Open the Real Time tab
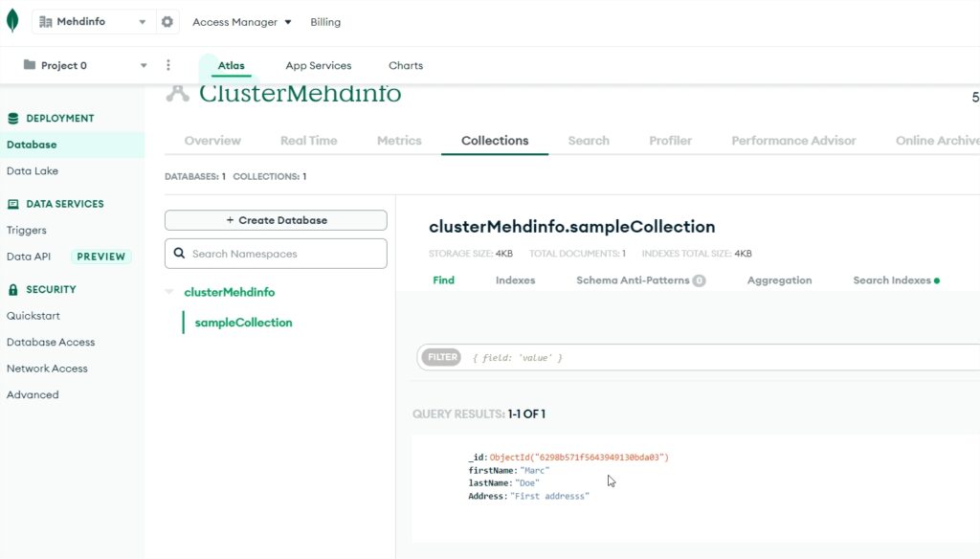This screenshot has width=980, height=559. coord(309,141)
